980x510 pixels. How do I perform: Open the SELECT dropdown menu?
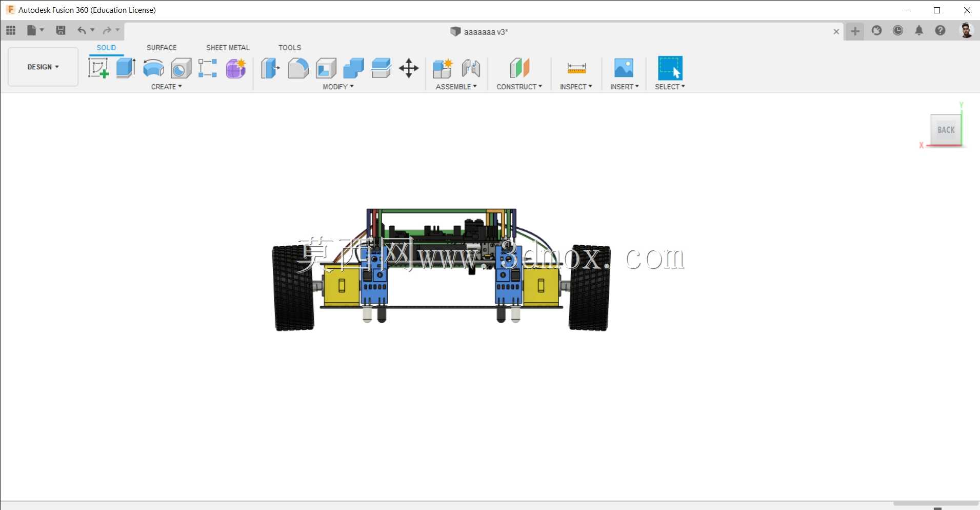pos(670,87)
